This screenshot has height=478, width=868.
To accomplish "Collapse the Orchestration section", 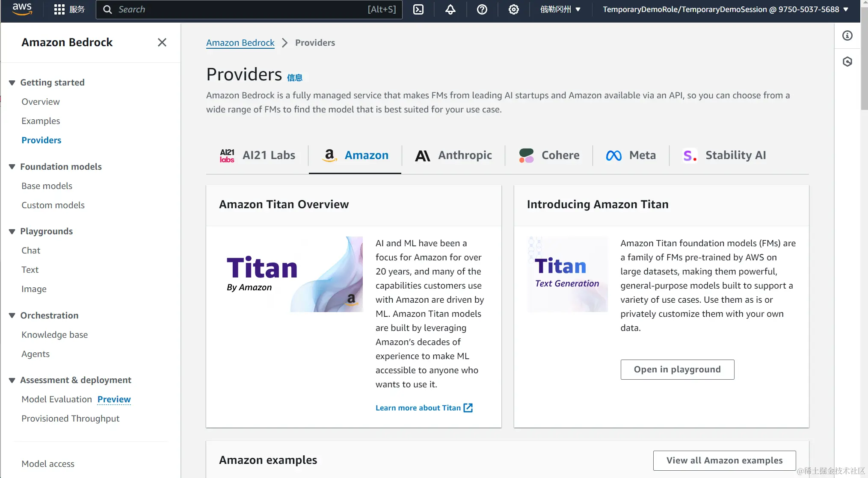I will coord(12,316).
